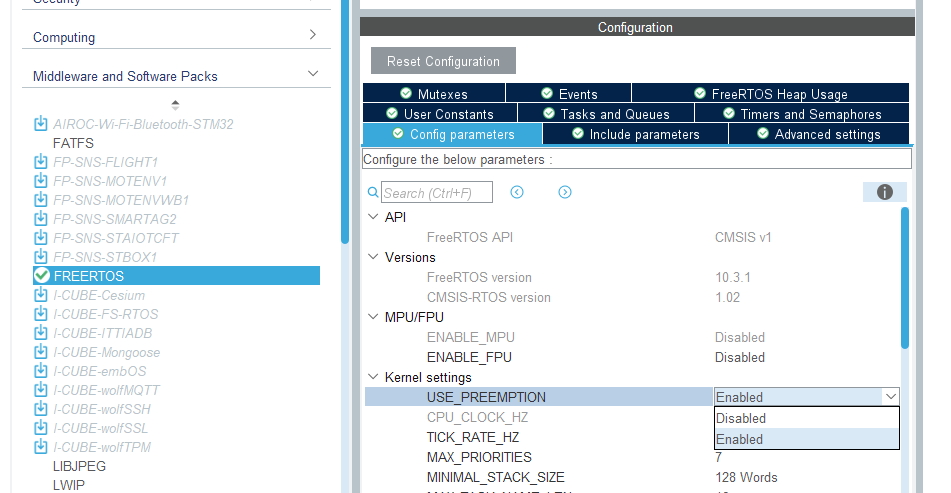
Task: Click the FreeRTOS API value CMSIS v1
Action: tap(743, 237)
